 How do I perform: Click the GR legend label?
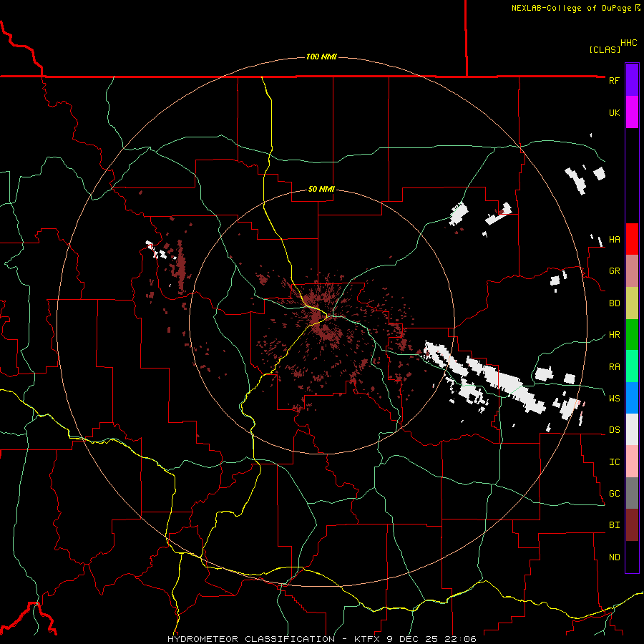click(614, 271)
